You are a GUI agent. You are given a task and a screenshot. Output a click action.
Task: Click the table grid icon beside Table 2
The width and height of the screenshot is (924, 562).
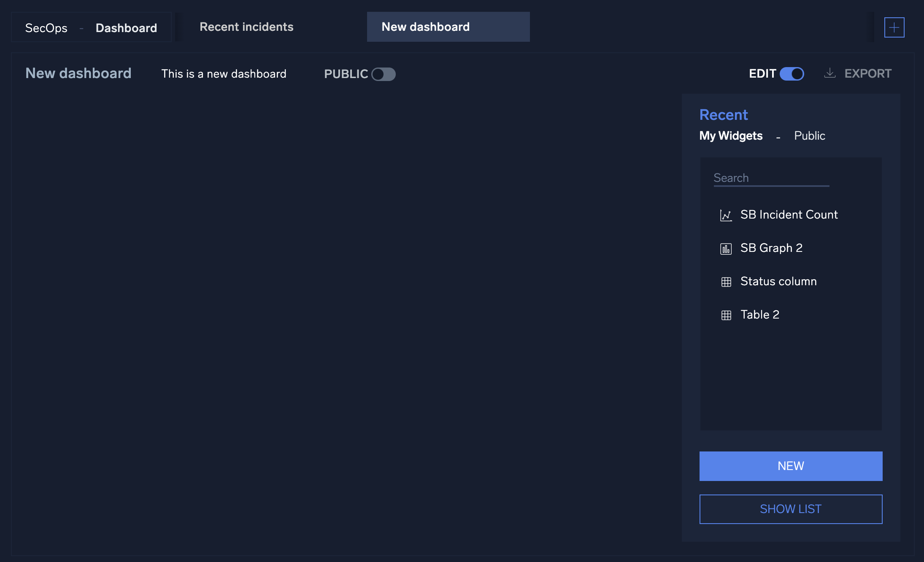point(727,314)
